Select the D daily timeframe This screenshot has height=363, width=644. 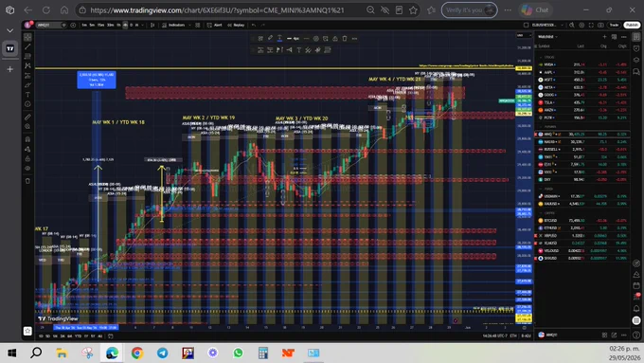click(132, 25)
